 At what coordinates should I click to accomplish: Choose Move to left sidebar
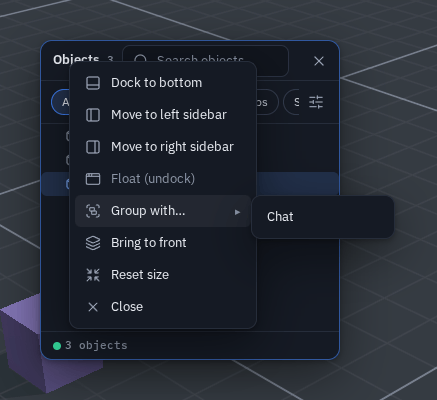pos(163,115)
